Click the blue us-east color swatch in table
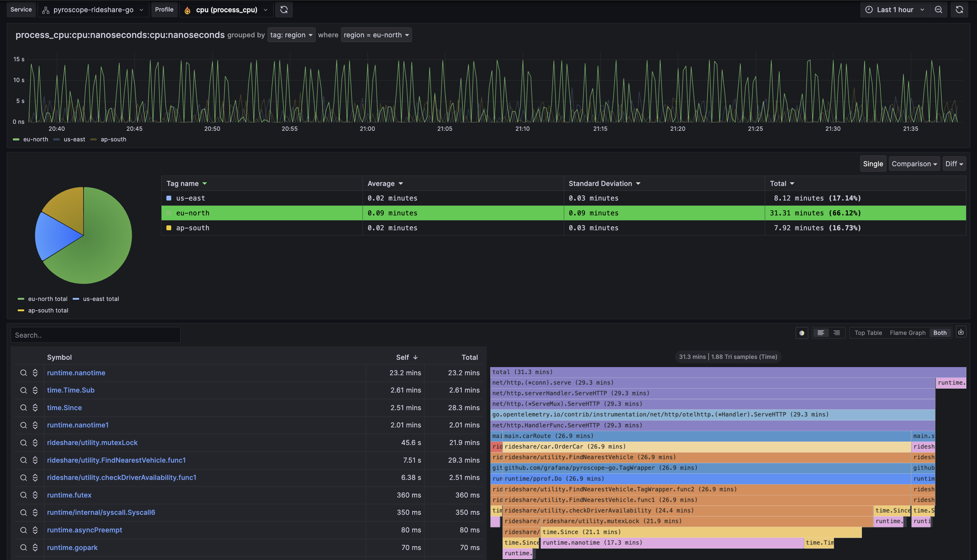The image size is (977, 560). tap(169, 198)
